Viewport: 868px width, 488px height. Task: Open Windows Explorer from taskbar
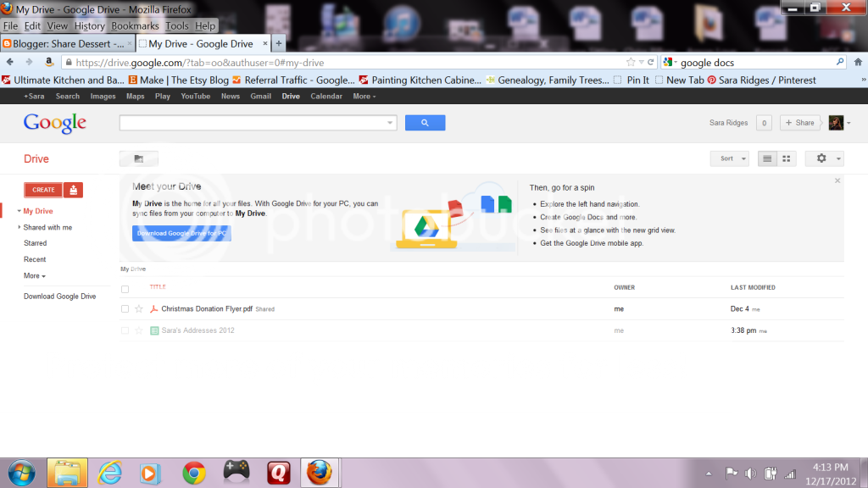point(67,473)
